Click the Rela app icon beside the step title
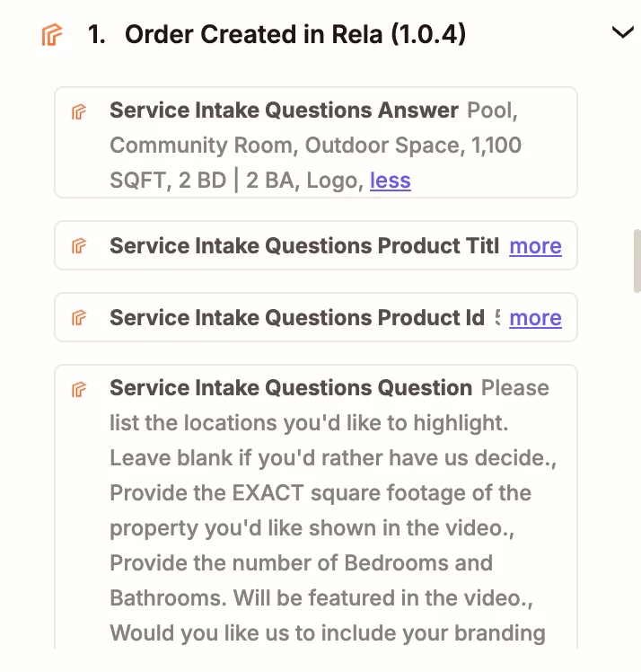The height and width of the screenshot is (672, 641). pyautogui.click(x=52, y=34)
